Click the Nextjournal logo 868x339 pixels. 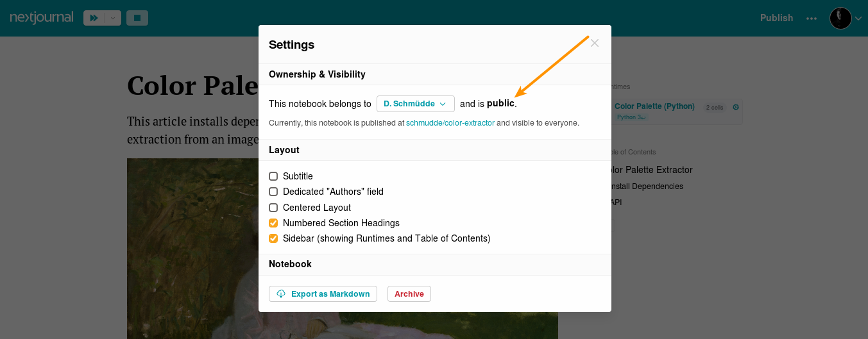point(42,17)
